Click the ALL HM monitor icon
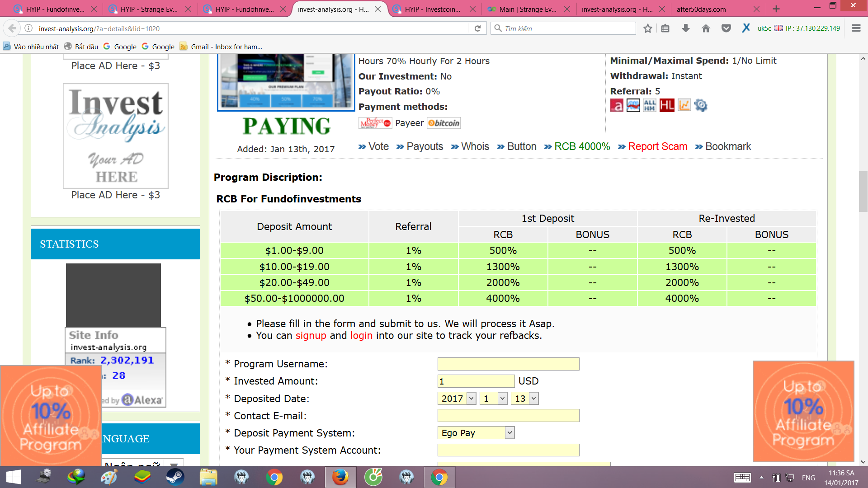 (x=650, y=105)
